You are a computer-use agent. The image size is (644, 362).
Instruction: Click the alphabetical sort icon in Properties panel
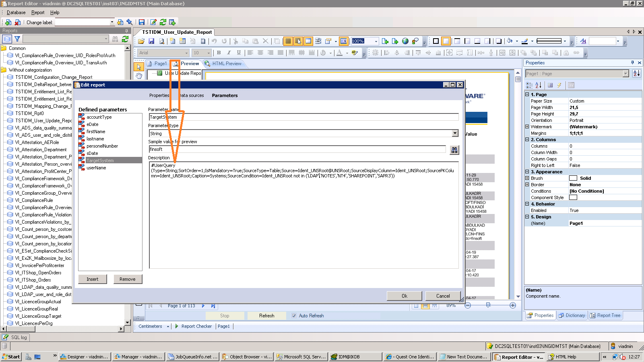click(x=539, y=85)
